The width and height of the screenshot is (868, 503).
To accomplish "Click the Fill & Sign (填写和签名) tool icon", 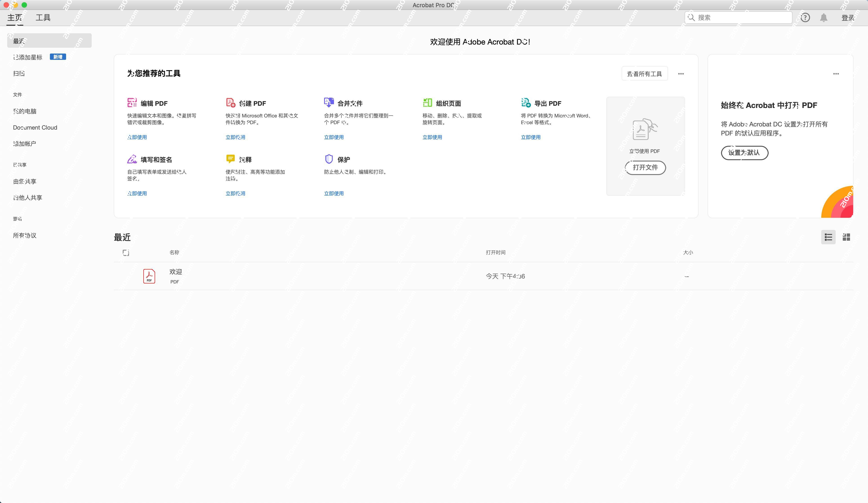I will click(132, 159).
